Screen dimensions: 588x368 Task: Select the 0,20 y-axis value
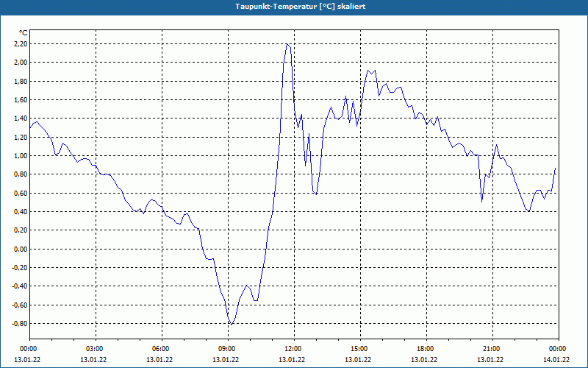[x=21, y=230]
